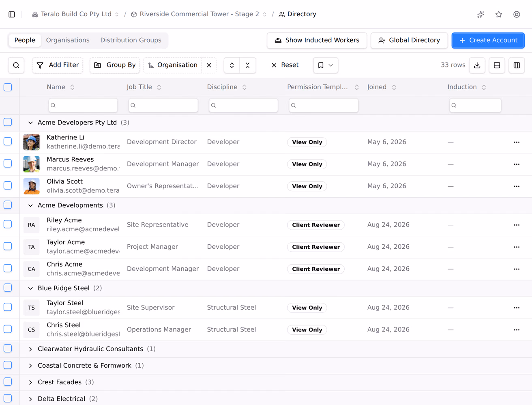The width and height of the screenshot is (532, 405).
Task: Open Marcus Reeves row actions
Action: [x=517, y=164]
